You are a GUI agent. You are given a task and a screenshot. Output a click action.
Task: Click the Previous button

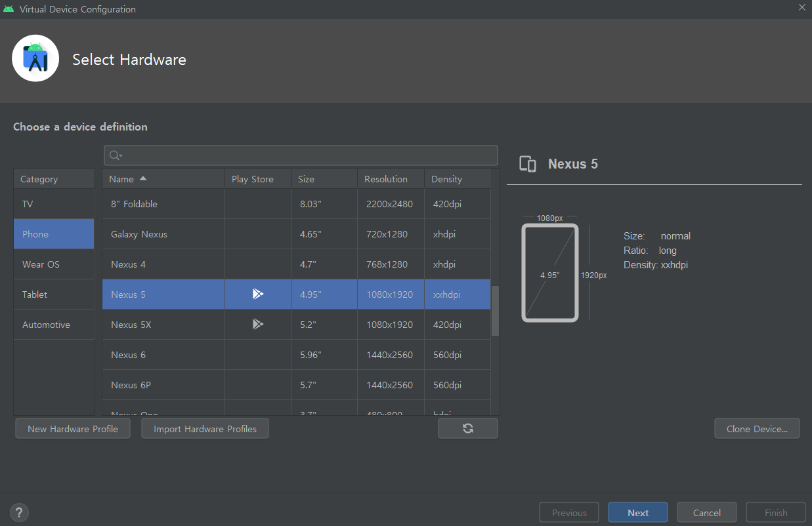pyautogui.click(x=569, y=513)
